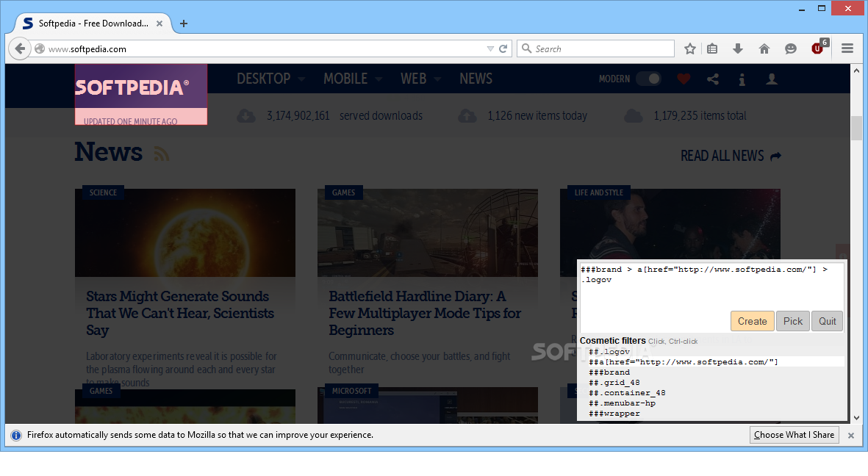Viewport: 868px width, 476px height.
Task: Click the page scrollbar down arrow
Action: pos(856,418)
